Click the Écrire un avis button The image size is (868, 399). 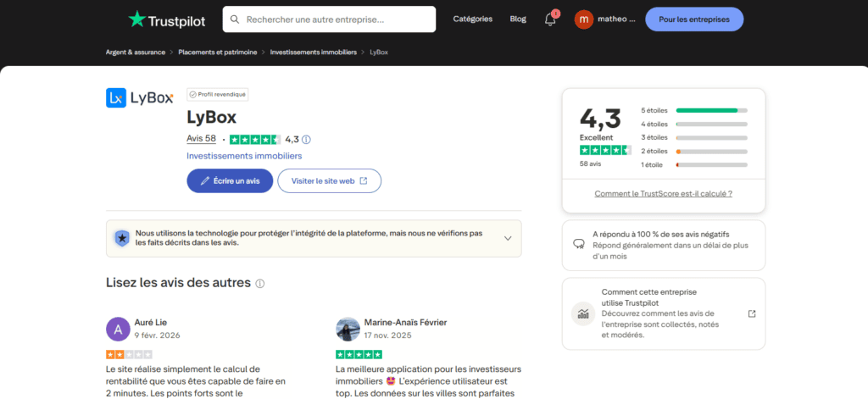230,180
